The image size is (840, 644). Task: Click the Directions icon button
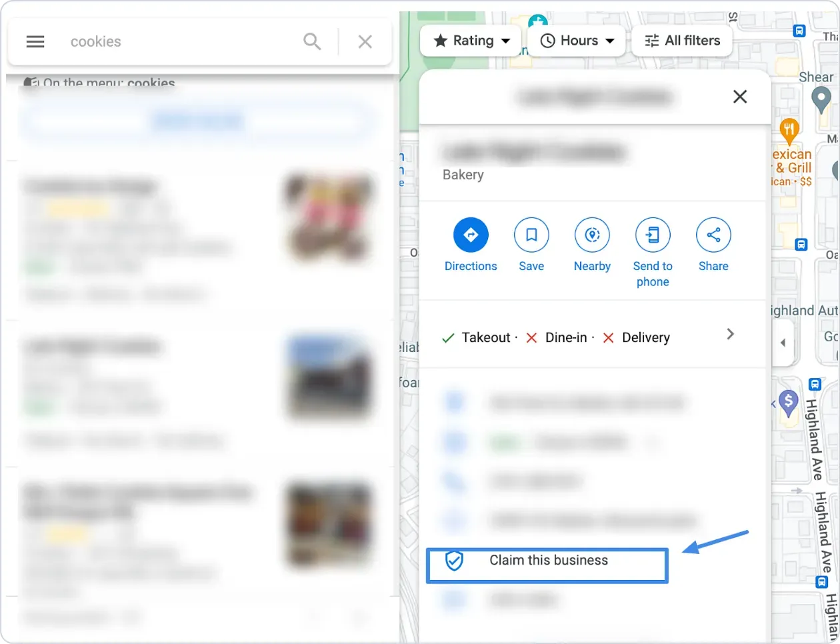471,235
